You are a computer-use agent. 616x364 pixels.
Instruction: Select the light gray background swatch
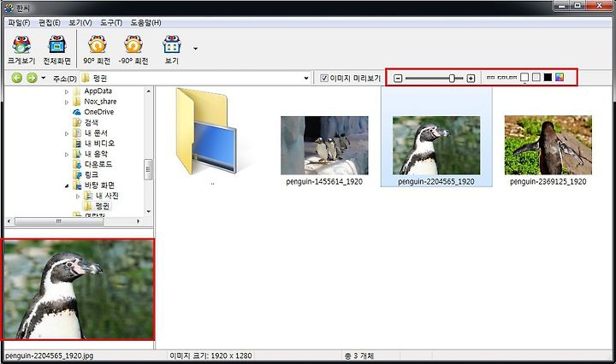click(x=536, y=77)
